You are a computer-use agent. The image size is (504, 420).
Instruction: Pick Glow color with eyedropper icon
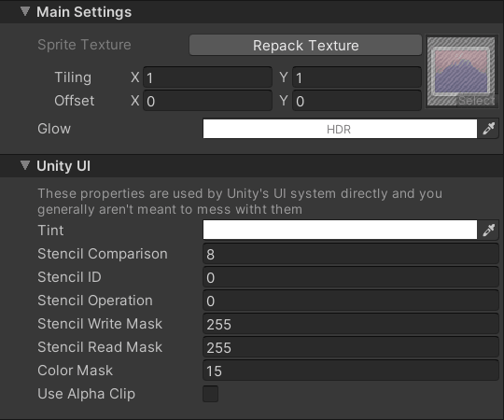pos(488,129)
